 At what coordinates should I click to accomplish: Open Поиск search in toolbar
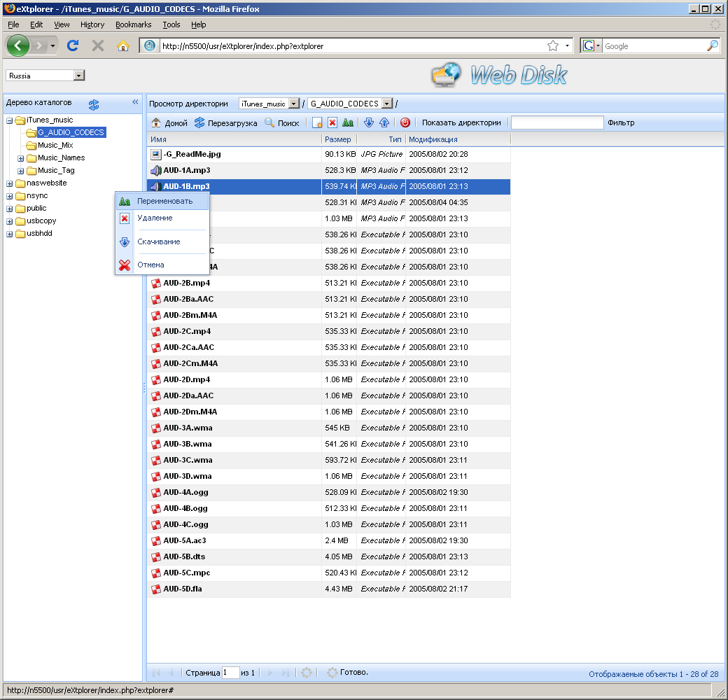coord(282,122)
